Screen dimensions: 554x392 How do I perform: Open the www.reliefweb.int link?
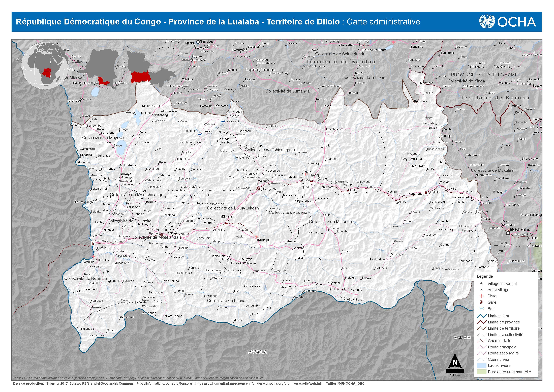[307, 384]
